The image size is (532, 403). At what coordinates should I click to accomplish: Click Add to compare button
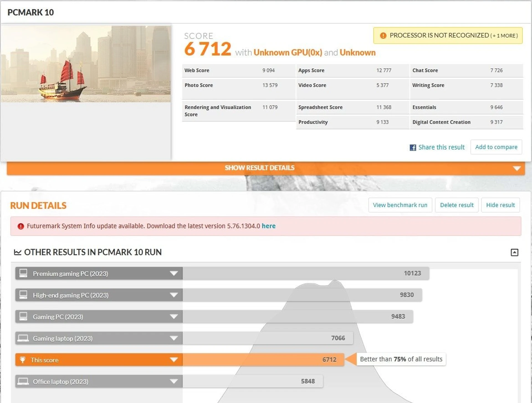[x=496, y=147]
